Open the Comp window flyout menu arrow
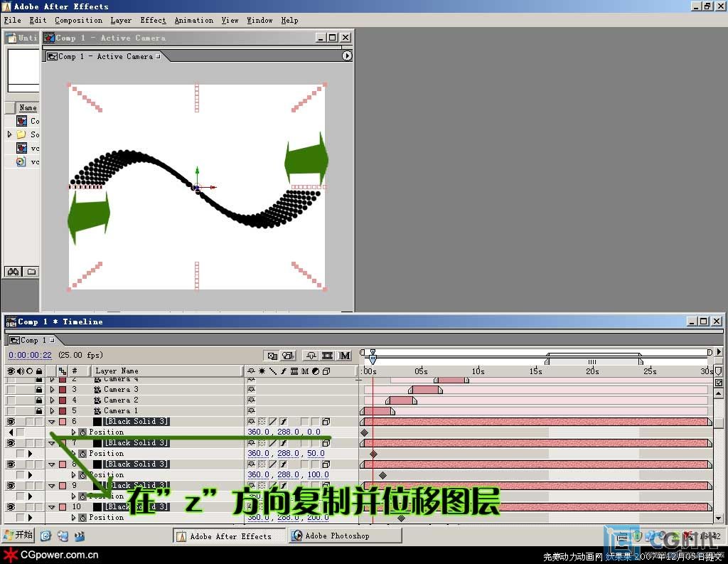 (346, 56)
